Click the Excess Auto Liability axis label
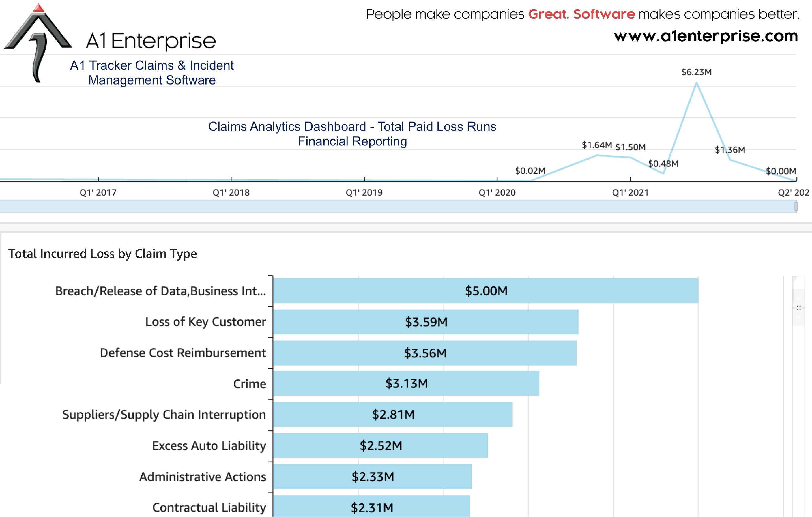 209,445
